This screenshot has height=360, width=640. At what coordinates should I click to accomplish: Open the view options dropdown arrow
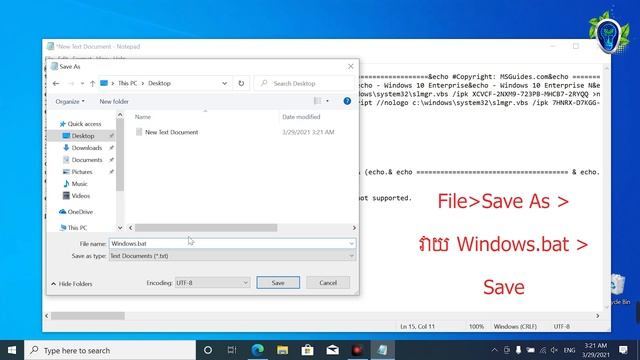pyautogui.click(x=327, y=101)
